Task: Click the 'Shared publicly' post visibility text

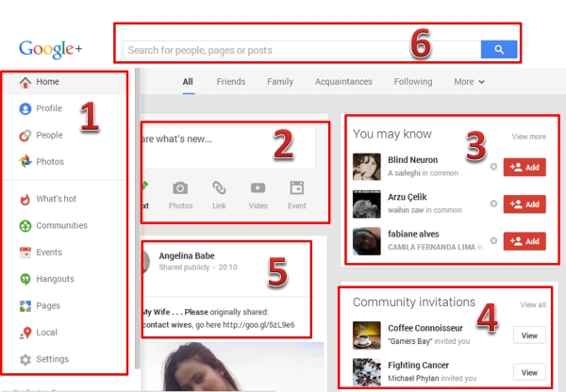Action: click(184, 268)
